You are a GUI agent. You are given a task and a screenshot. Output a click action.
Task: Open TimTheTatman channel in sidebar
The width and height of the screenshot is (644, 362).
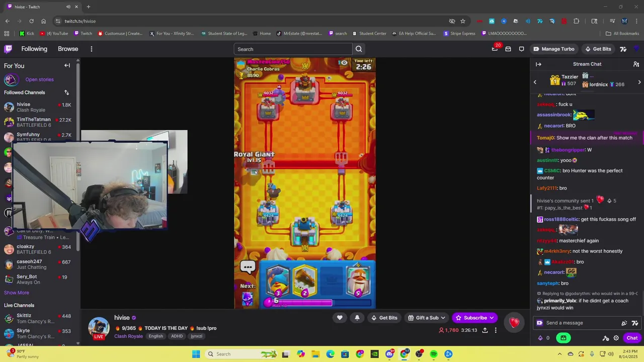[38, 122]
